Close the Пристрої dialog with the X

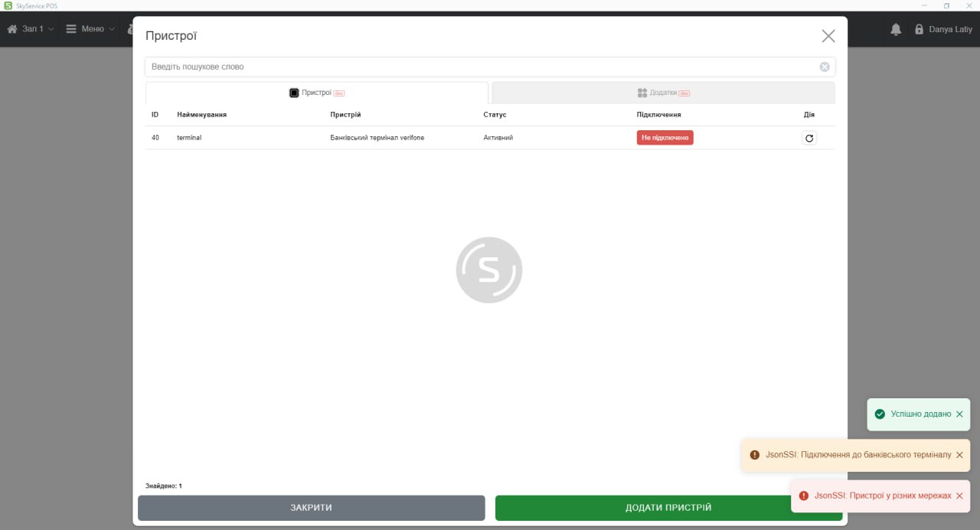click(828, 36)
